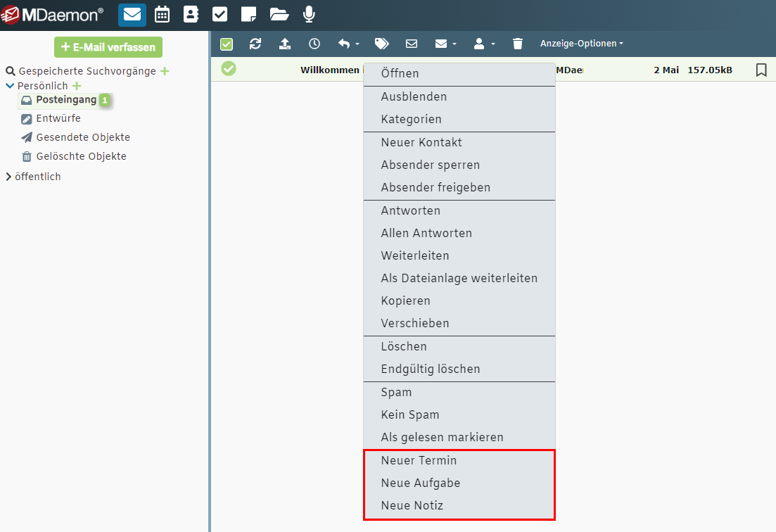Open the Gesendete Objekte folder

[x=83, y=137]
